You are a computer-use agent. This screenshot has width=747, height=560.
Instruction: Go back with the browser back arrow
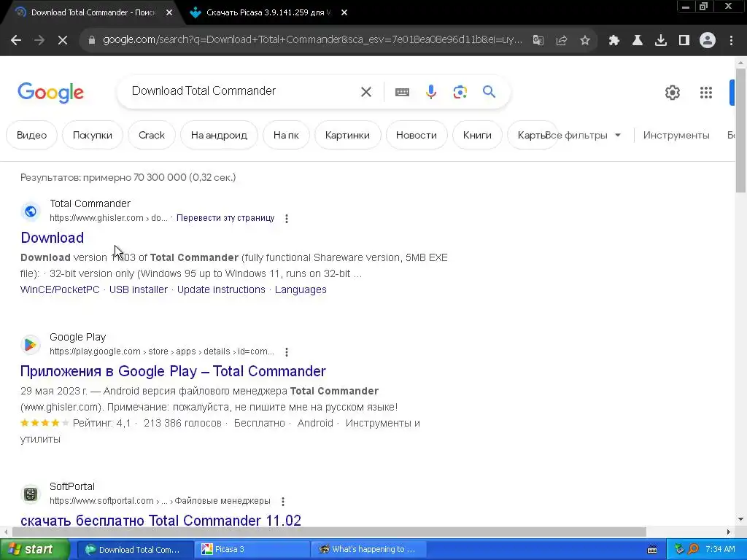(x=16, y=41)
